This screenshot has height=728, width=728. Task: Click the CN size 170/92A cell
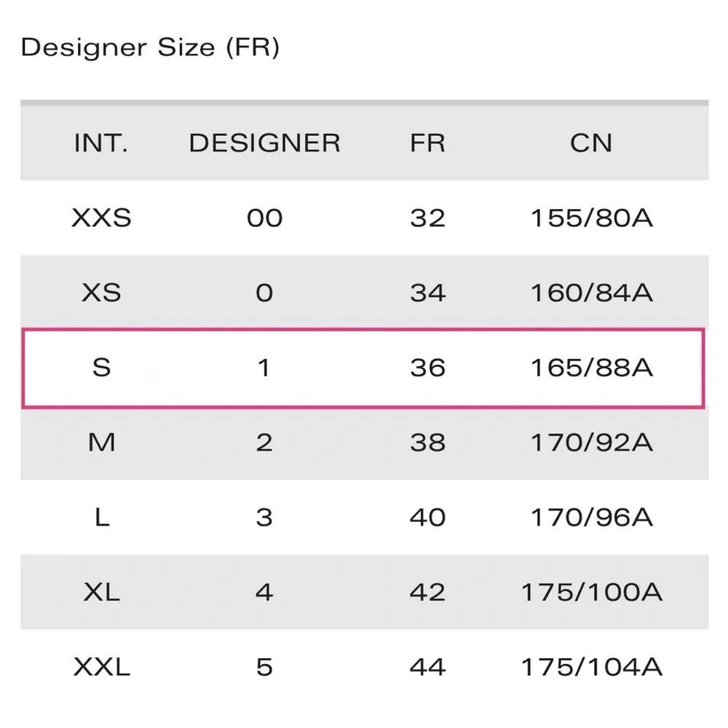[x=591, y=442]
